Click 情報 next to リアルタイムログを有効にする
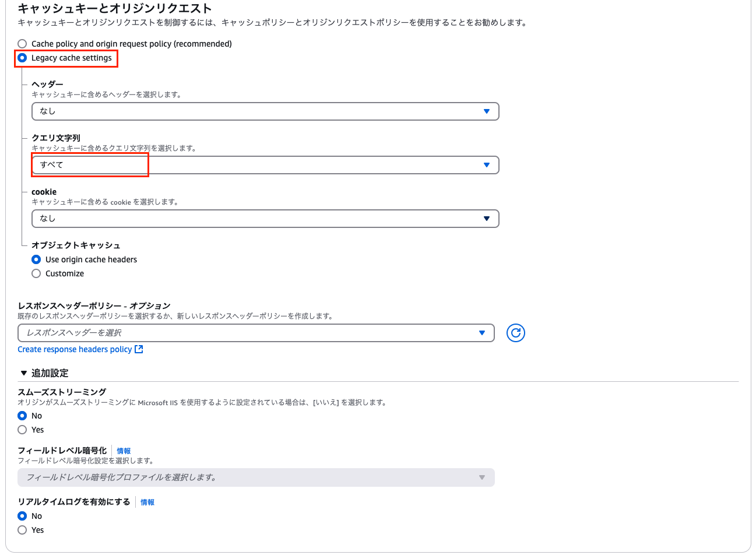This screenshot has width=756, height=555. tap(147, 502)
